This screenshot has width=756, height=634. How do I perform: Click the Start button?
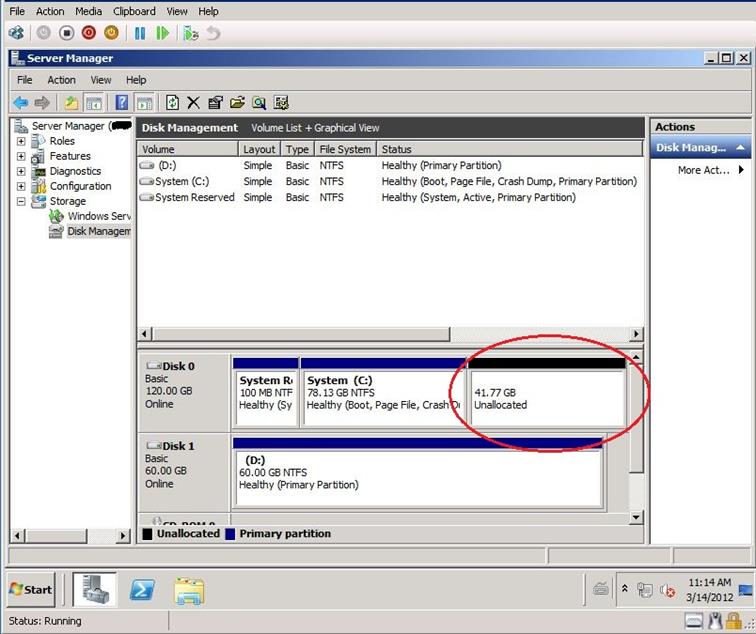coord(32,589)
